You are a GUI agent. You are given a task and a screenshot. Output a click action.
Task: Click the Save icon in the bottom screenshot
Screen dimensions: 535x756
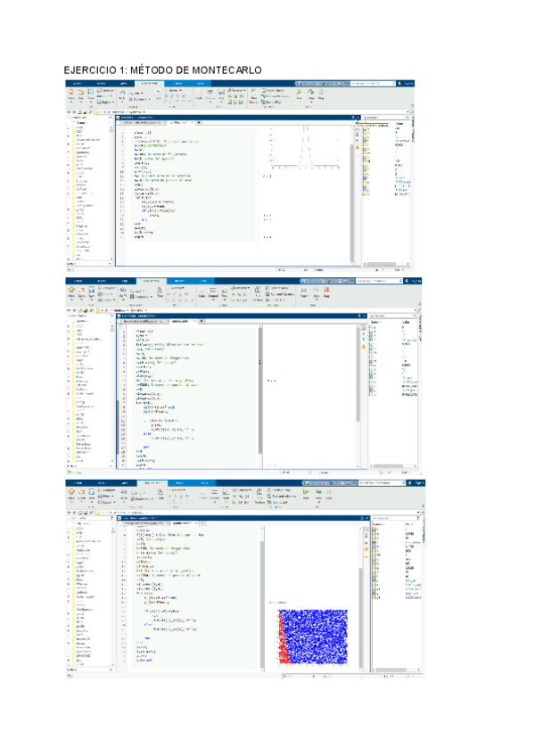pos(91,492)
